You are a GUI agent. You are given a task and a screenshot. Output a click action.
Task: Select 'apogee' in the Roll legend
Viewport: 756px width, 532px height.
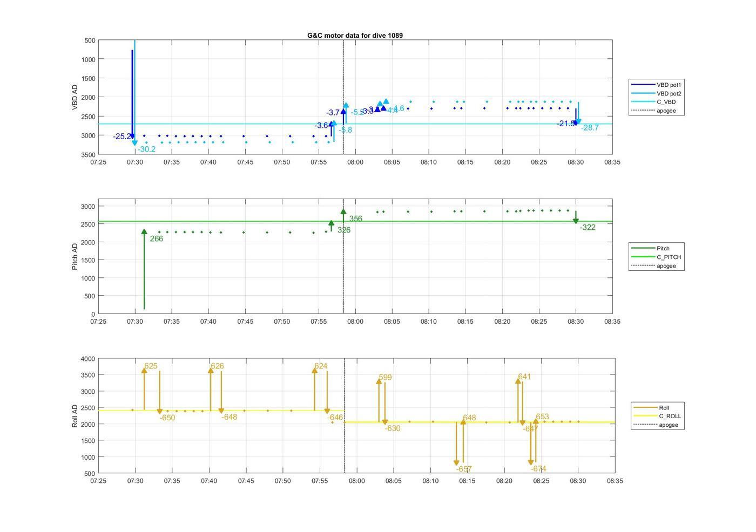coord(669,425)
